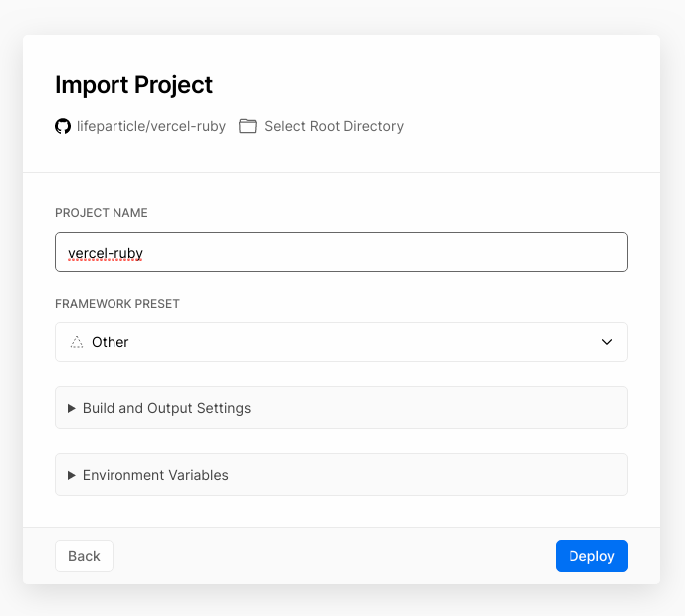685x616 pixels.
Task: Click the PROJECT NAME label
Action: click(x=102, y=213)
